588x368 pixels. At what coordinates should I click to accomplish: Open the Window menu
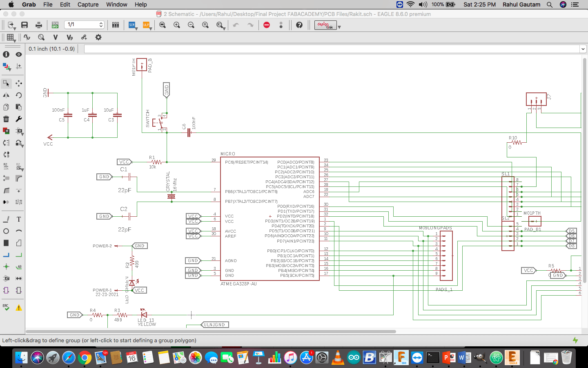117,4
